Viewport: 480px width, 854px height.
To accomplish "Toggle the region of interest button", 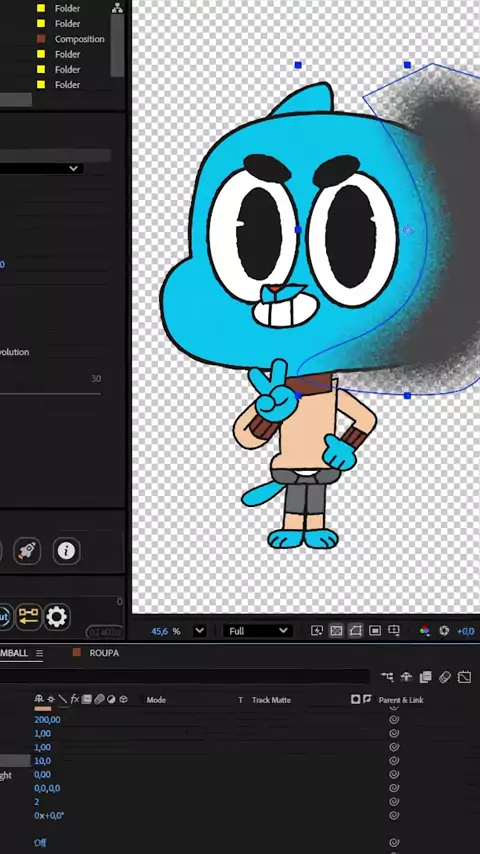I will [375, 631].
